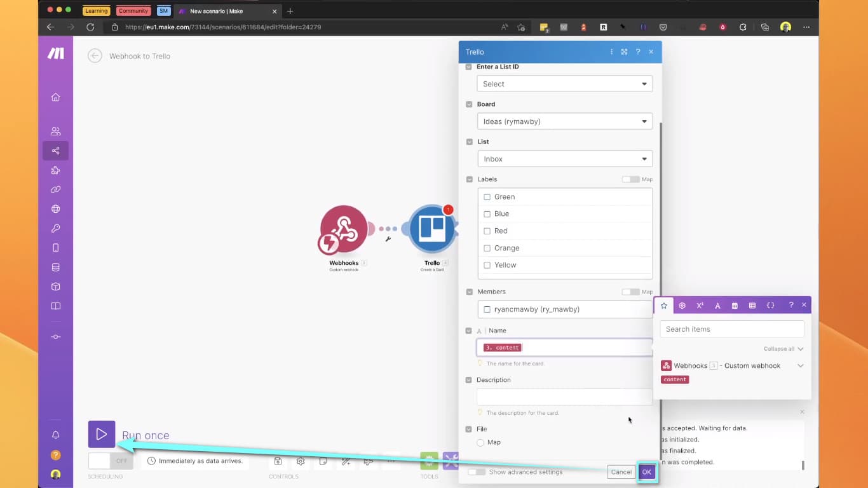Open Math functions X¹ tab
The image size is (868, 488).
[700, 306]
